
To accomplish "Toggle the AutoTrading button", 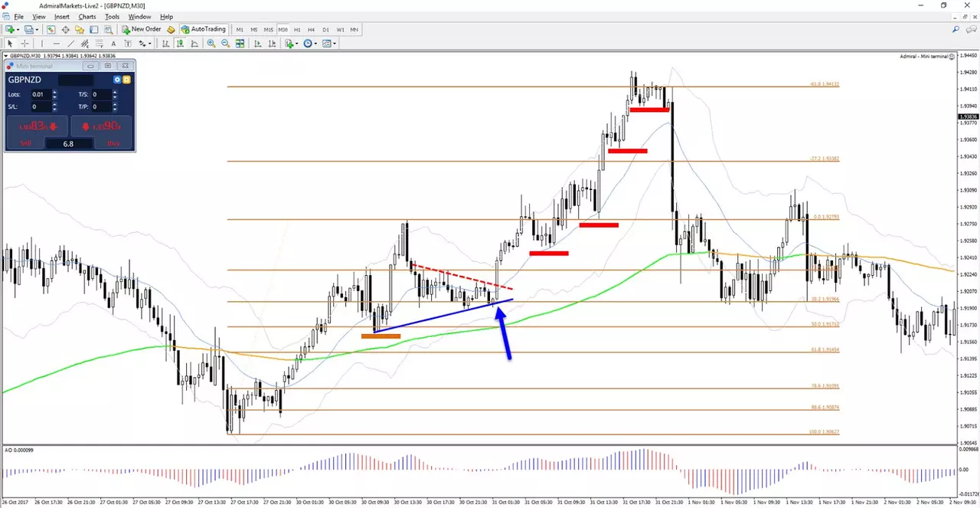I will coord(204,29).
